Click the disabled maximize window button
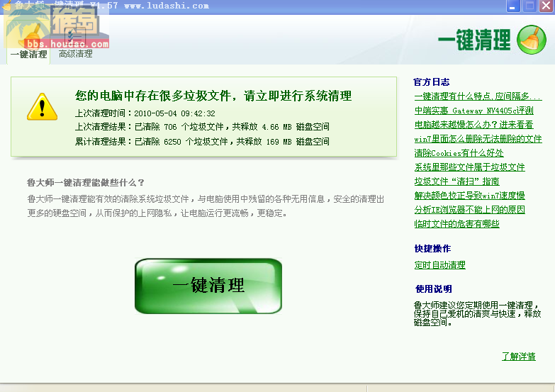The width and height of the screenshot is (555, 392). 529,6
